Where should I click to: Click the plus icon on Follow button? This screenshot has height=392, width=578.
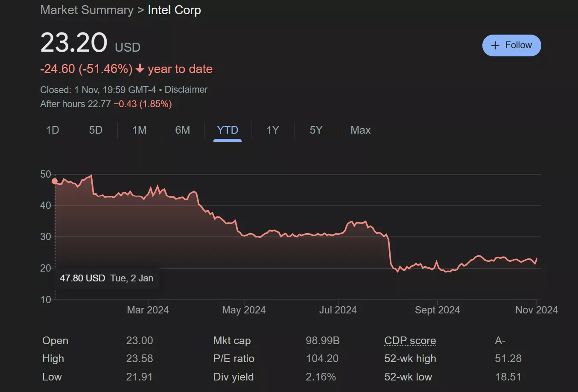tap(495, 45)
